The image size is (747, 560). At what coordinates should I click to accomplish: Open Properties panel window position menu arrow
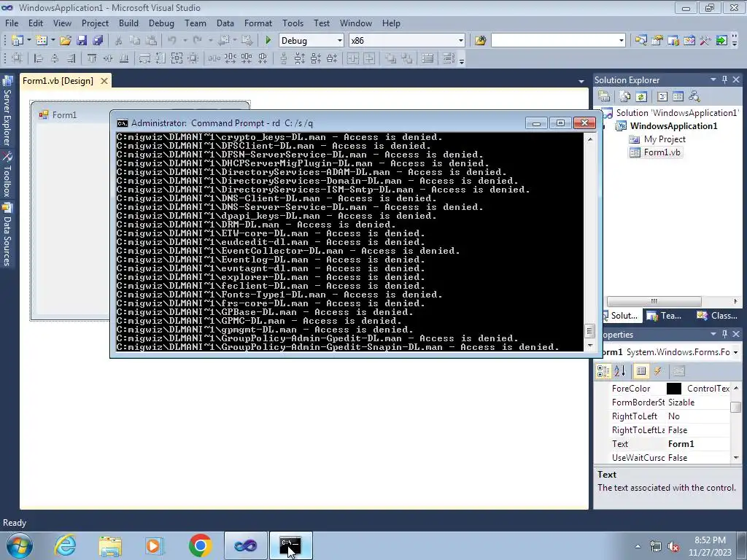click(713, 334)
